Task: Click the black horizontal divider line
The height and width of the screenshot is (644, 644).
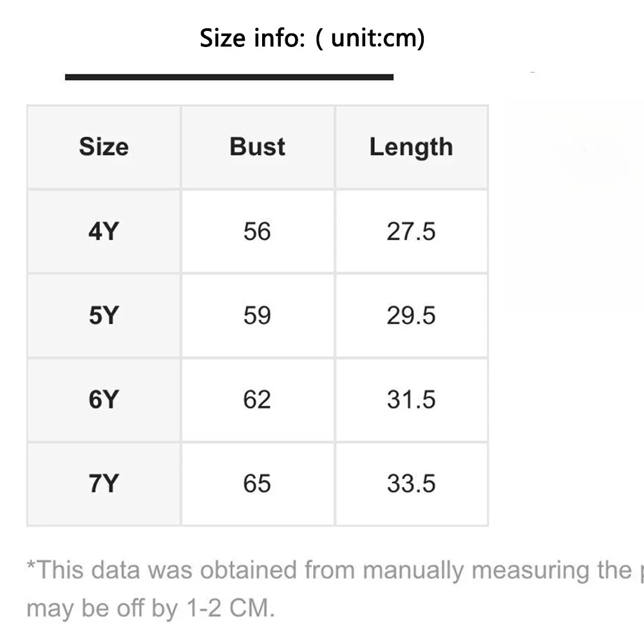Action: [x=229, y=77]
